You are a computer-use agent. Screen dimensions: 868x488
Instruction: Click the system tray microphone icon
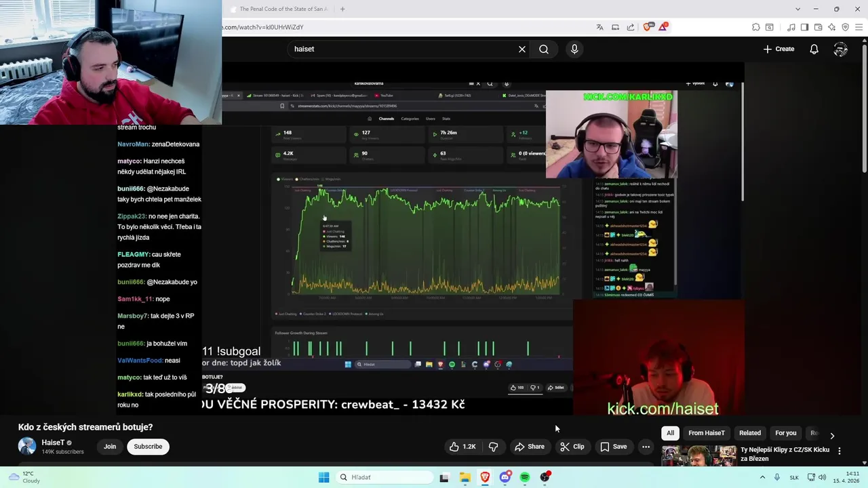point(777,477)
